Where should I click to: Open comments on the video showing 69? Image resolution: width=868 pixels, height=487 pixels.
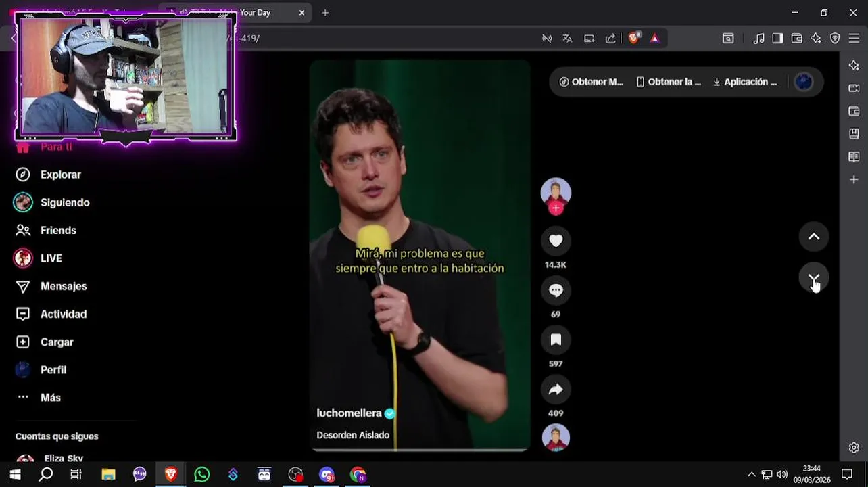(556, 290)
